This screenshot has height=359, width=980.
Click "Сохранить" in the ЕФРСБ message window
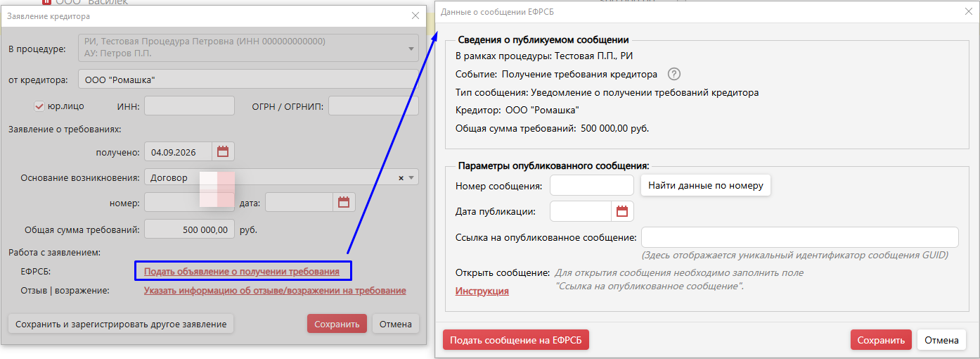tap(881, 340)
